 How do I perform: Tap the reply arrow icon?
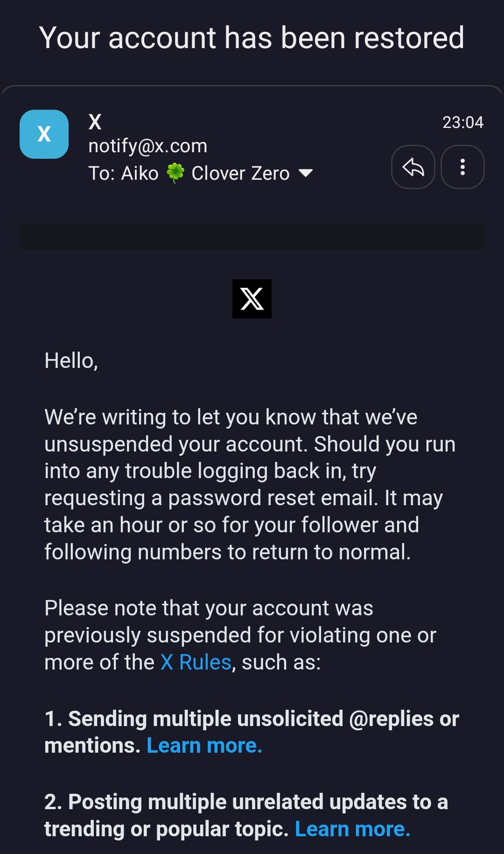point(413,167)
